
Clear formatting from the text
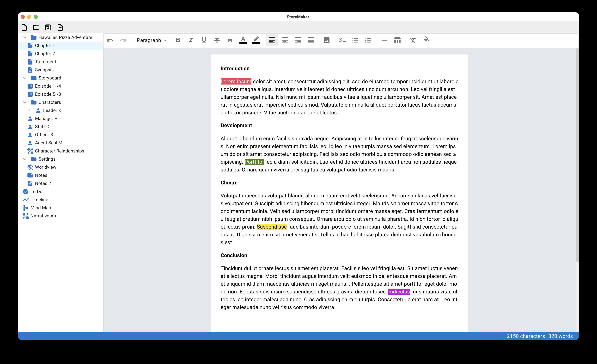(x=413, y=40)
